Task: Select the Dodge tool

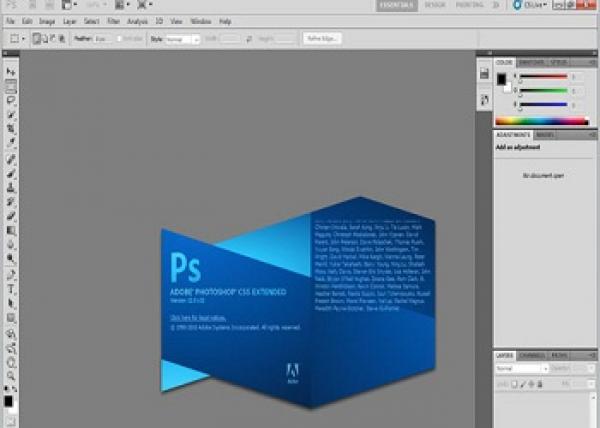Action: (x=11, y=259)
